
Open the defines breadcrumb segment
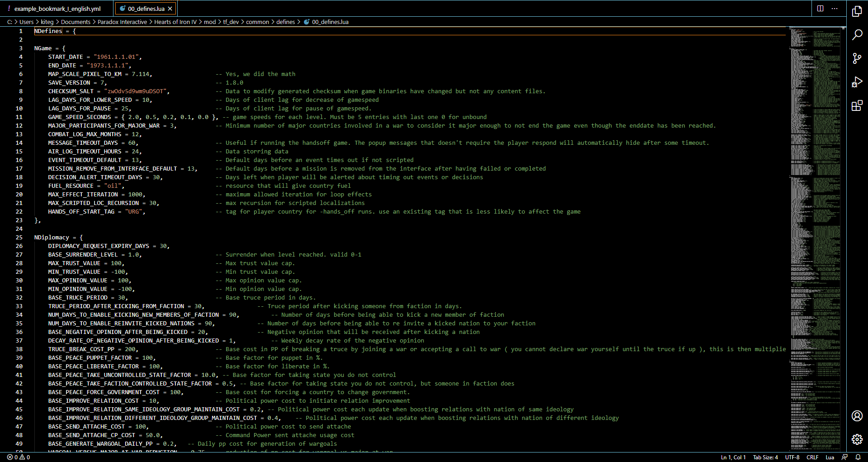[x=286, y=22]
